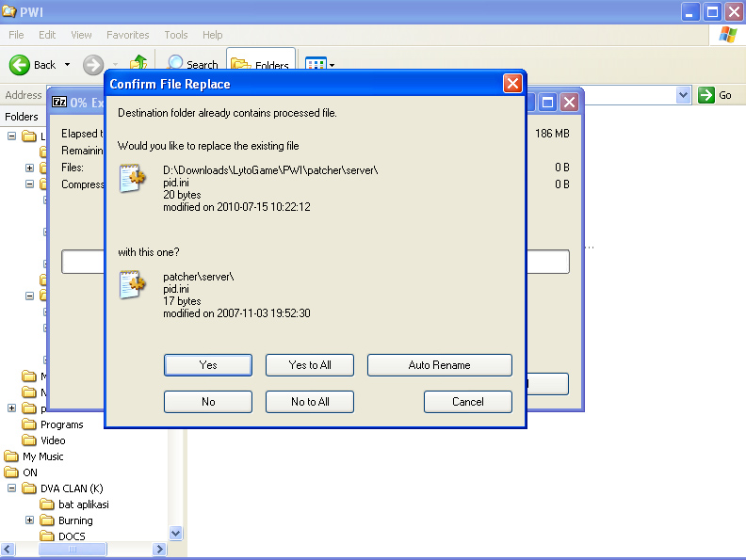746x560 pixels.
Task: Open the Help menu
Action: pos(213,35)
